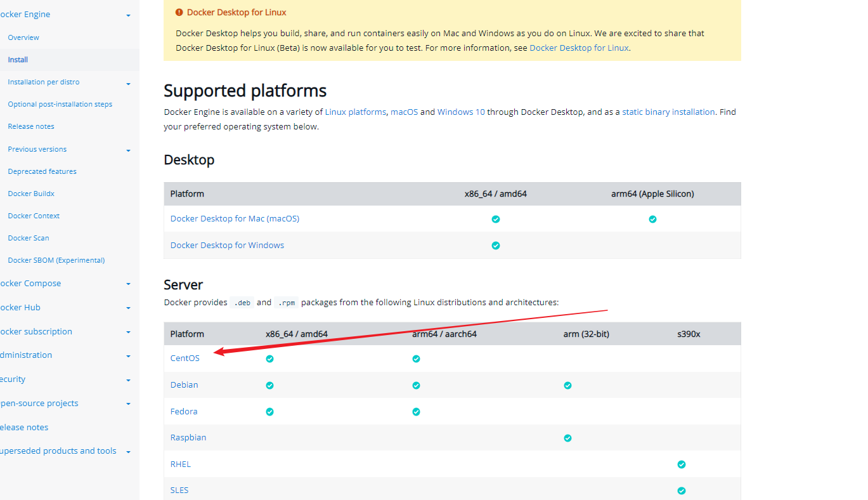Click checkmark for Docker Desktop for Windows x86_64
This screenshot has height=500, width=868.
click(496, 246)
